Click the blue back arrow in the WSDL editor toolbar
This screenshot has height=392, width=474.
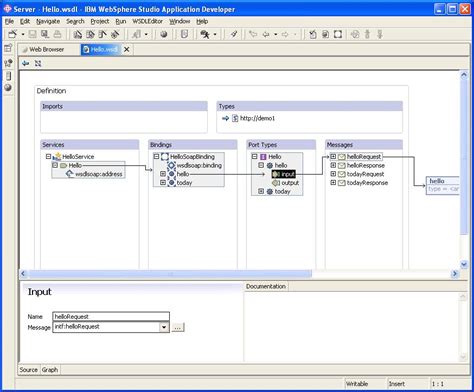point(26,63)
